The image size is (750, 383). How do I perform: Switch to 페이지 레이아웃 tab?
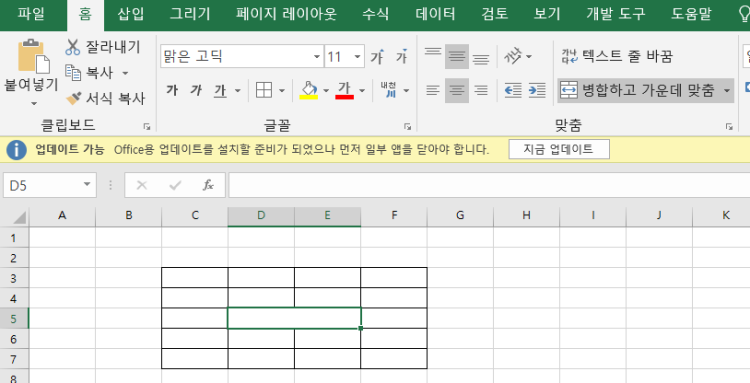286,14
